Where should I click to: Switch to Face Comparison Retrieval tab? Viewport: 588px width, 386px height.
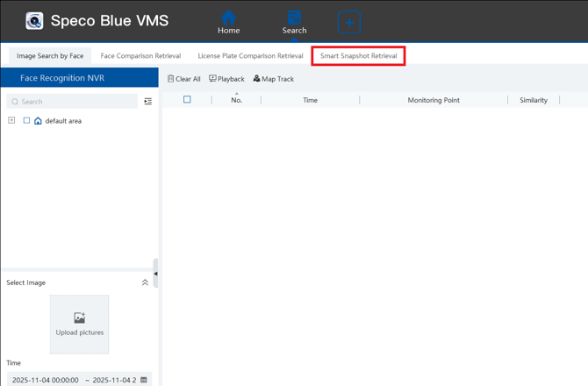click(x=140, y=56)
